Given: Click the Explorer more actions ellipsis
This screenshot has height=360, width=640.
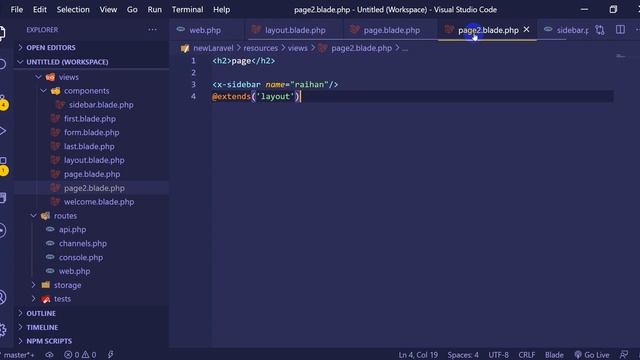Looking at the screenshot, I should [x=153, y=29].
